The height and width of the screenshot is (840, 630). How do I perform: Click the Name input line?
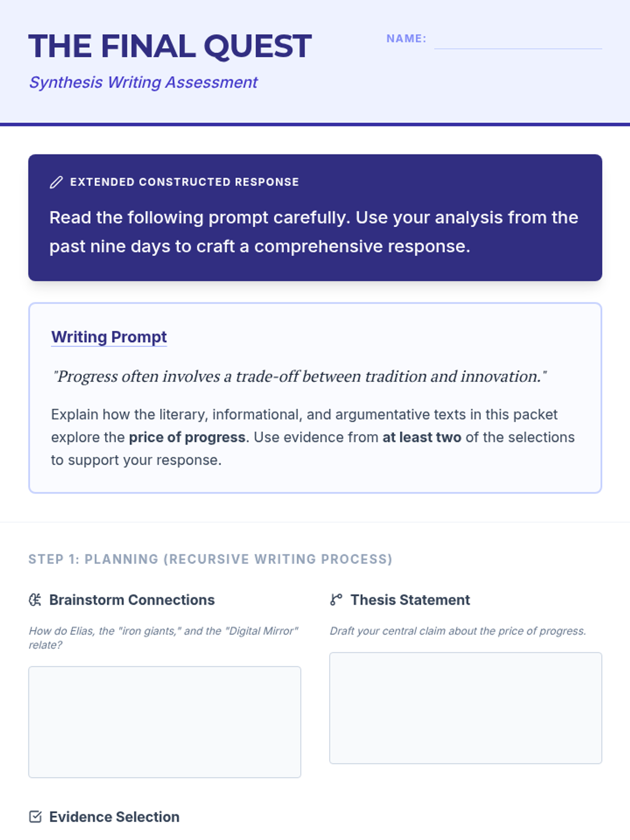click(518, 41)
